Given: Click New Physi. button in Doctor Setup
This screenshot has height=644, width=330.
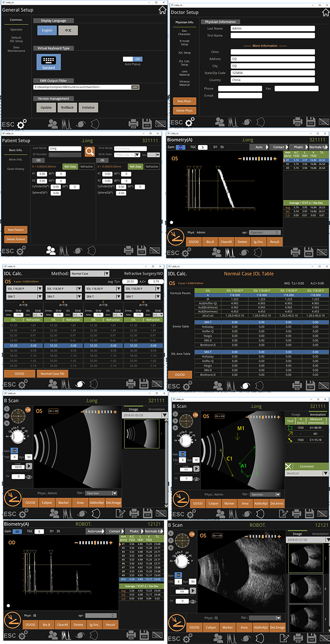Looking at the screenshot, I should [x=184, y=101].
